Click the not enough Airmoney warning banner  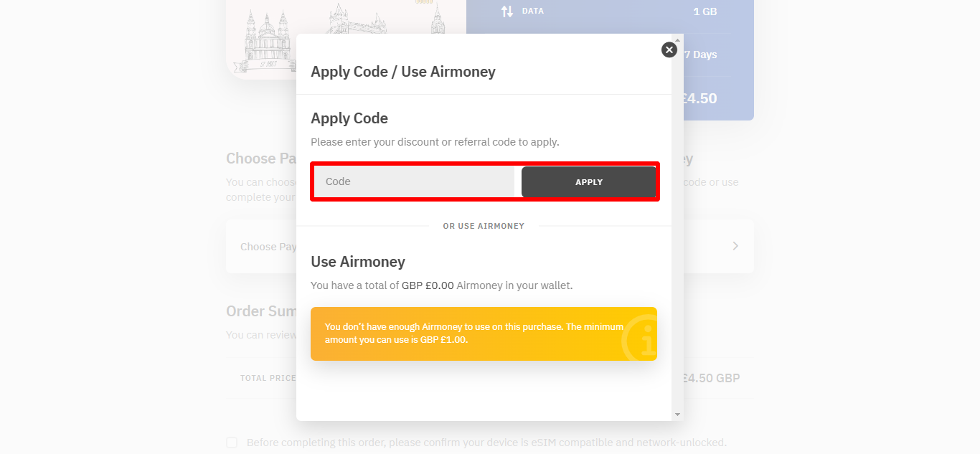pyautogui.click(x=484, y=334)
